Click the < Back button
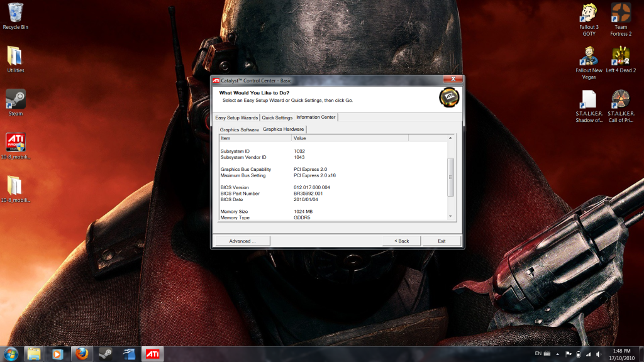 pyautogui.click(x=402, y=241)
